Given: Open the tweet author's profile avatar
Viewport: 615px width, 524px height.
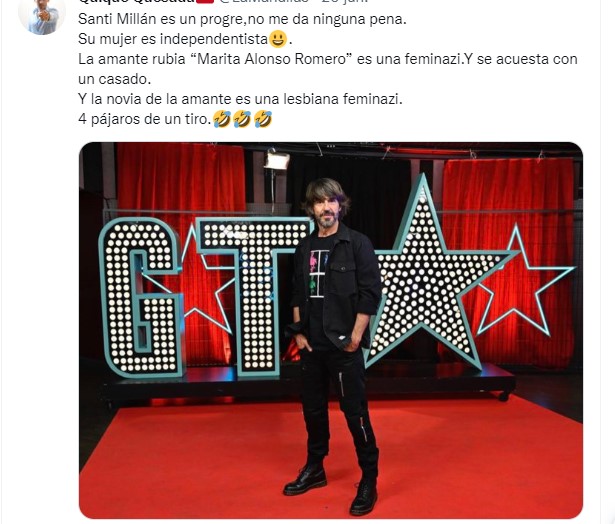Looking at the screenshot, I should point(42,15).
